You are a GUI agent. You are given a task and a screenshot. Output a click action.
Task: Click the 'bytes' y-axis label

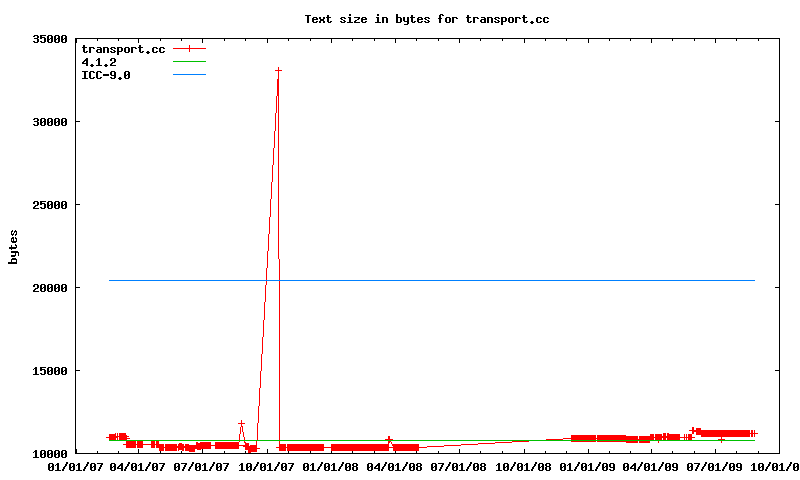pyautogui.click(x=13, y=246)
